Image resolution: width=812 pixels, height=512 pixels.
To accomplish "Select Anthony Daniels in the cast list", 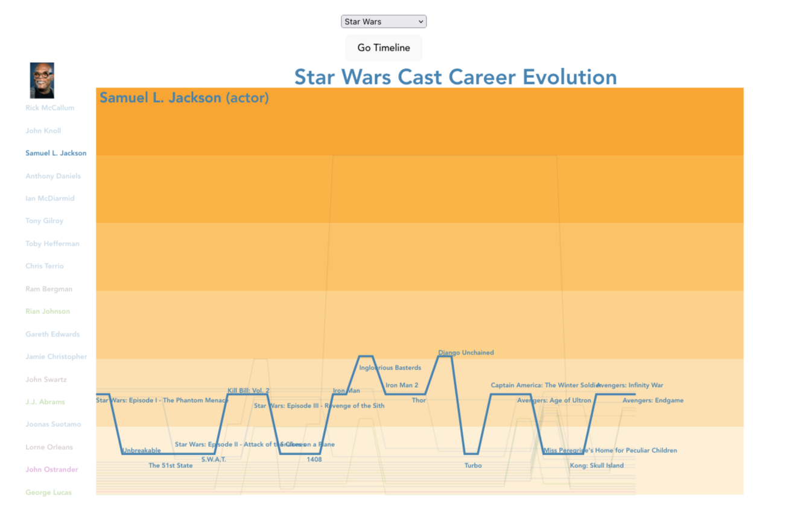I will pyautogui.click(x=53, y=176).
